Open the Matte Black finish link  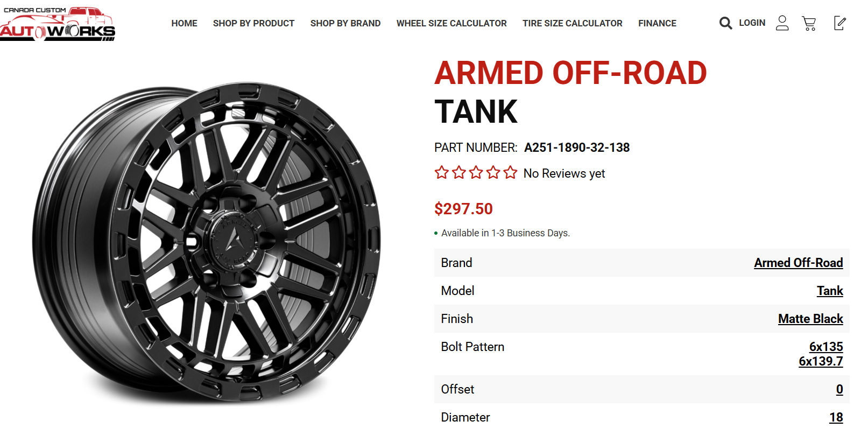[x=810, y=319]
